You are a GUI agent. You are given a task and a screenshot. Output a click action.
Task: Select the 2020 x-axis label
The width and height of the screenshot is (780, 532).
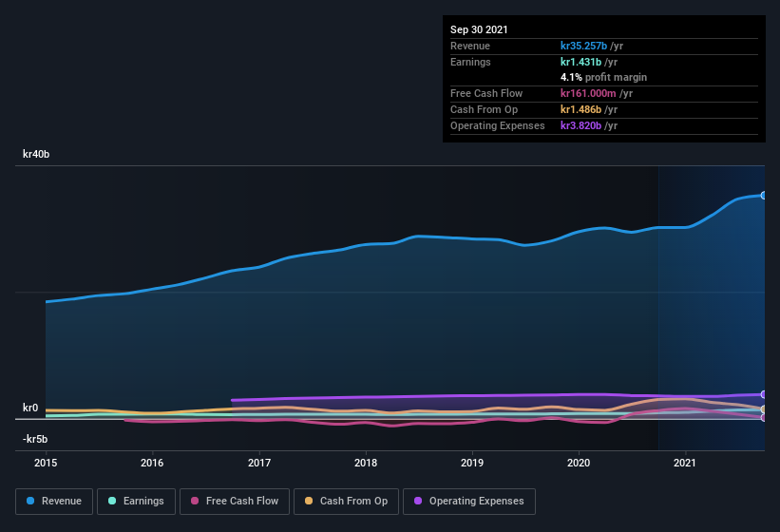coord(579,463)
